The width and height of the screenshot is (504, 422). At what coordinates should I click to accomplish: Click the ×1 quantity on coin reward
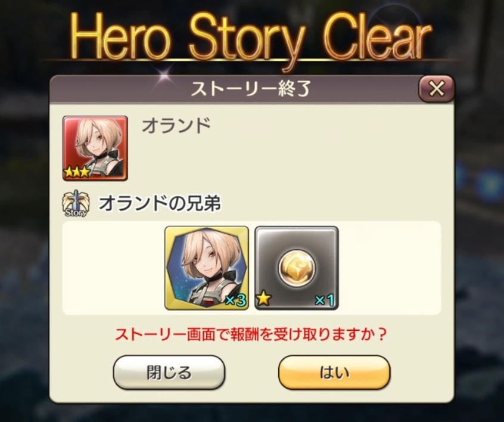(325, 300)
